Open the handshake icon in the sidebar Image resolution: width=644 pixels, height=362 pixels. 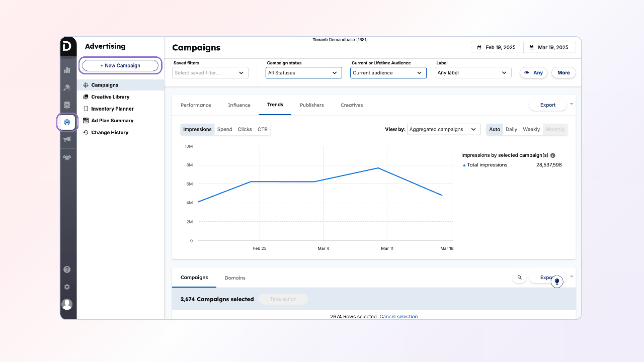(67, 157)
